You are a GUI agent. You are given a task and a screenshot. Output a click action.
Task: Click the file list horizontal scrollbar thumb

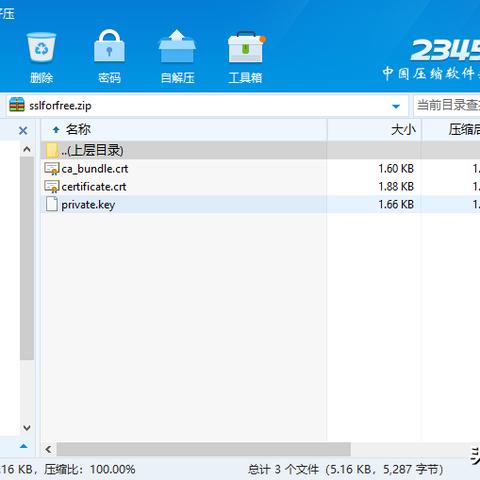point(203,449)
